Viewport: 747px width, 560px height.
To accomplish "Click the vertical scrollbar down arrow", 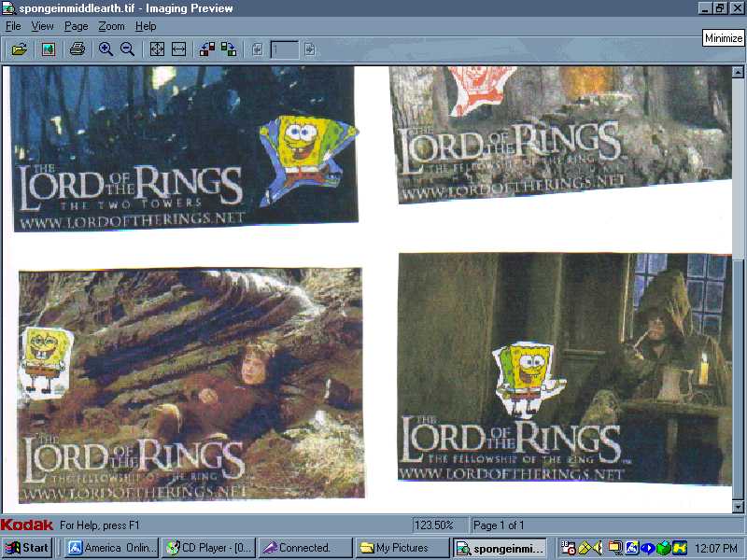I will click(x=738, y=506).
